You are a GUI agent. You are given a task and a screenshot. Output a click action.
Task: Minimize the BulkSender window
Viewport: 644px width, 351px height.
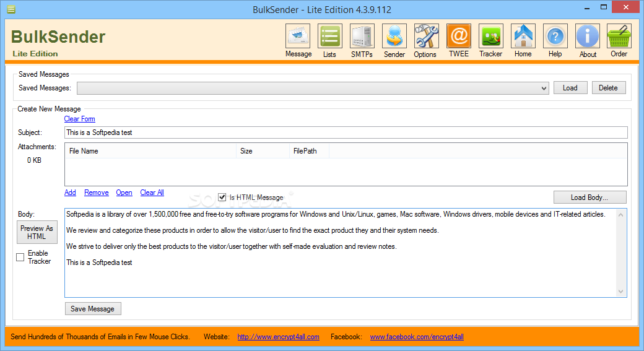point(587,8)
